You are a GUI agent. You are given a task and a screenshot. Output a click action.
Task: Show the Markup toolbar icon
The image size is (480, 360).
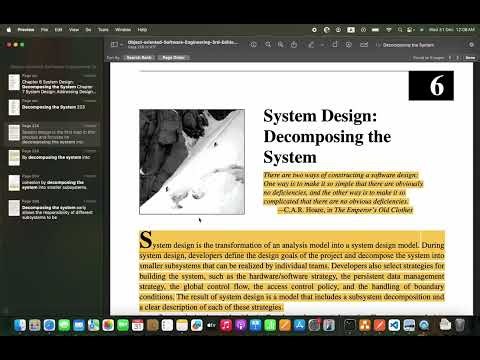coord(349,44)
